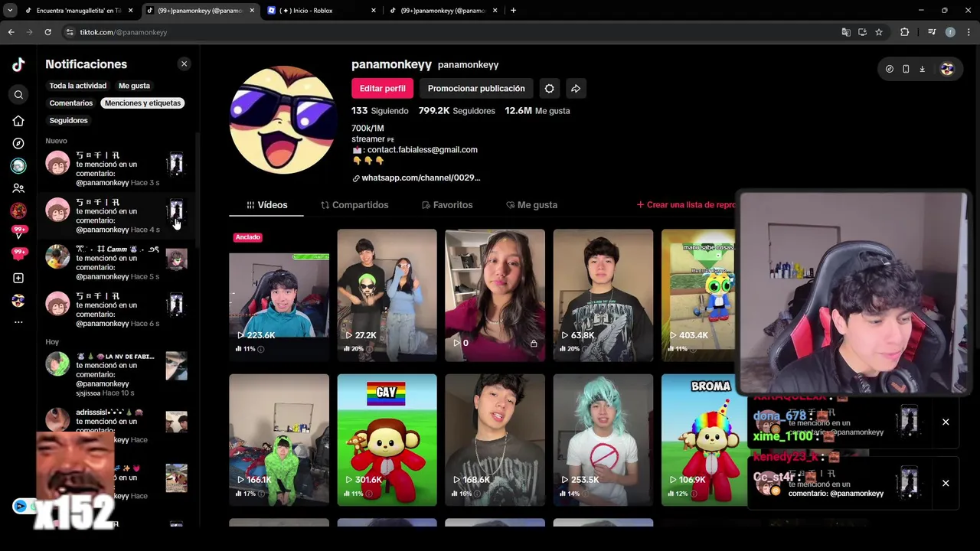
Task: Open the Explore compass icon
Action: point(18,143)
